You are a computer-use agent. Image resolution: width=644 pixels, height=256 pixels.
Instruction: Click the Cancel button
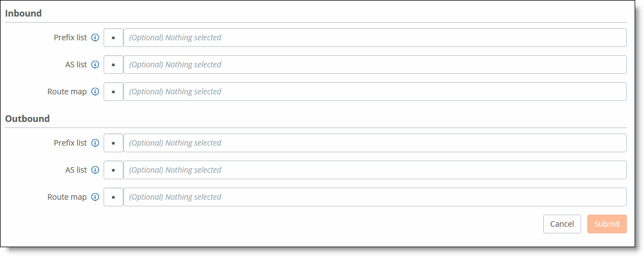(562, 224)
